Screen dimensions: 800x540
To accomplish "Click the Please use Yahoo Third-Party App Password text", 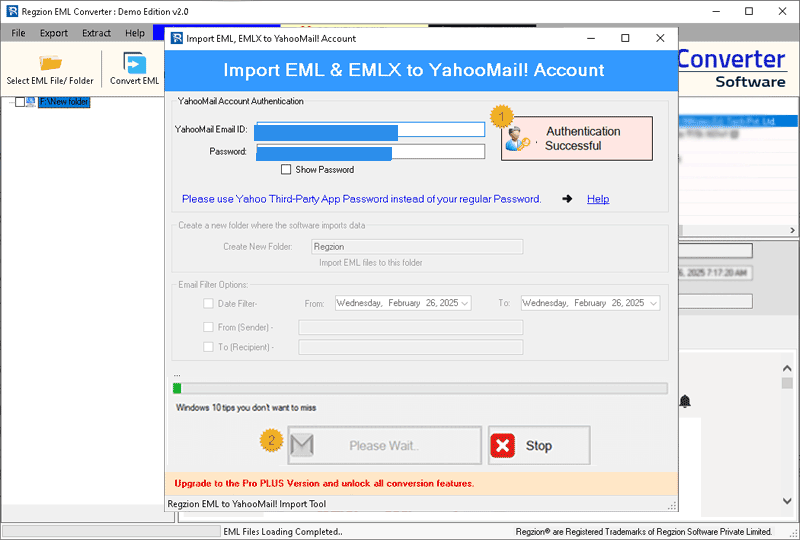I will click(361, 199).
